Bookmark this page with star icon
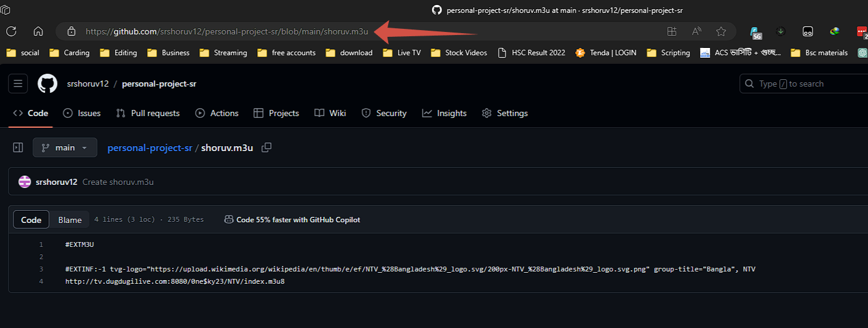The image size is (868, 328). pos(721,31)
